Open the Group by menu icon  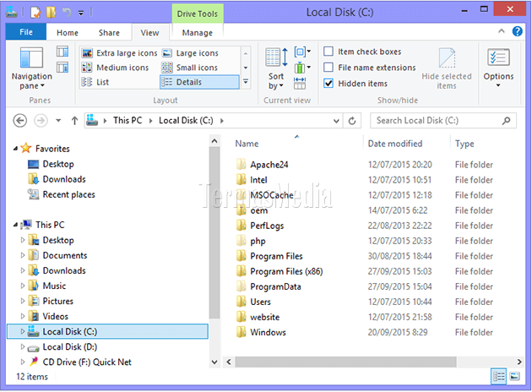coord(302,52)
